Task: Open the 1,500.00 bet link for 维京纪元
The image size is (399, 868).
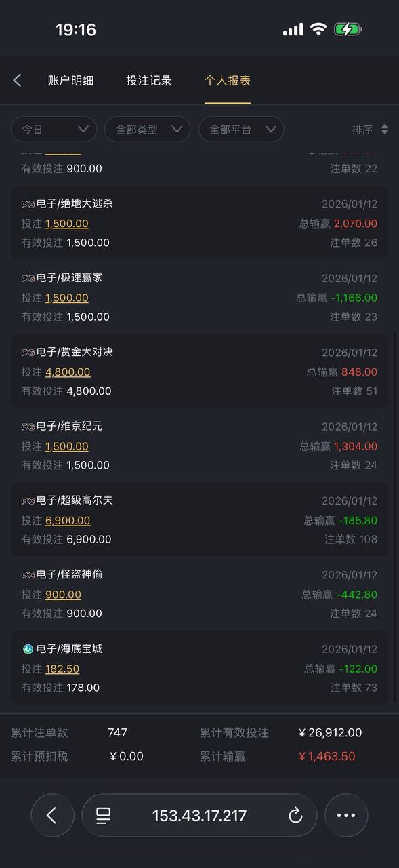Action: (x=66, y=446)
